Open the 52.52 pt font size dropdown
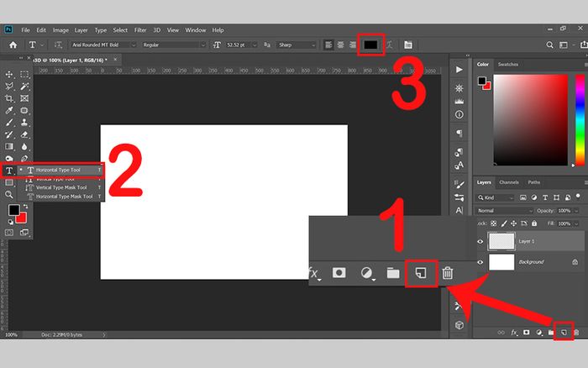 click(x=255, y=45)
